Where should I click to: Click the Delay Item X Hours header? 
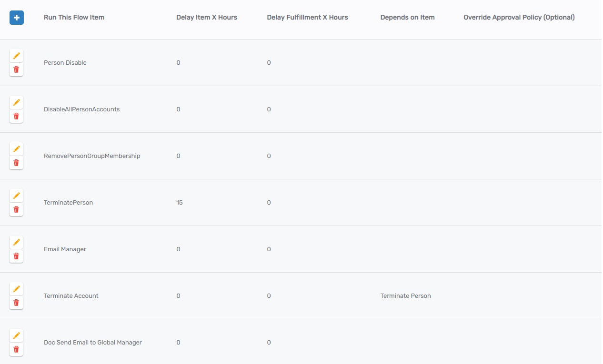(x=206, y=18)
